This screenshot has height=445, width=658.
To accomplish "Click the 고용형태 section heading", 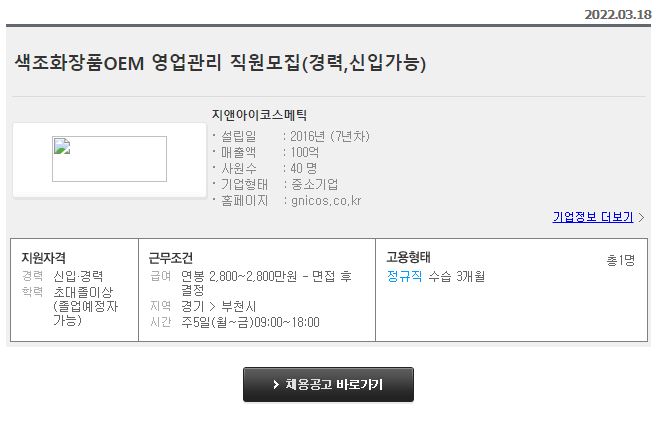I will [409, 257].
